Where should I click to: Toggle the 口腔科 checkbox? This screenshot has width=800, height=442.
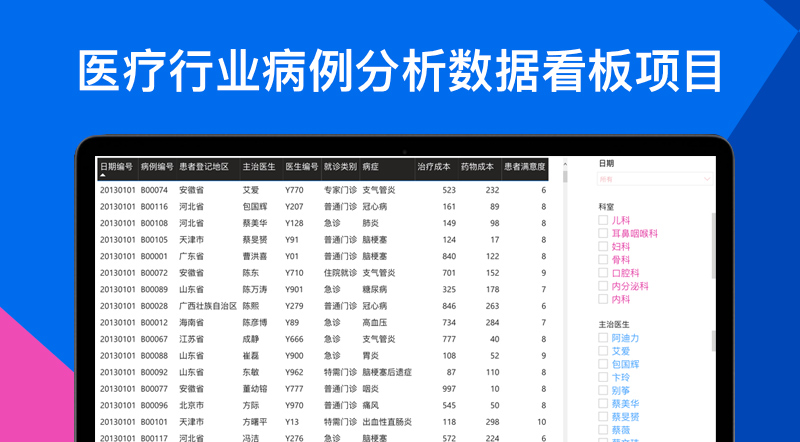(x=603, y=272)
